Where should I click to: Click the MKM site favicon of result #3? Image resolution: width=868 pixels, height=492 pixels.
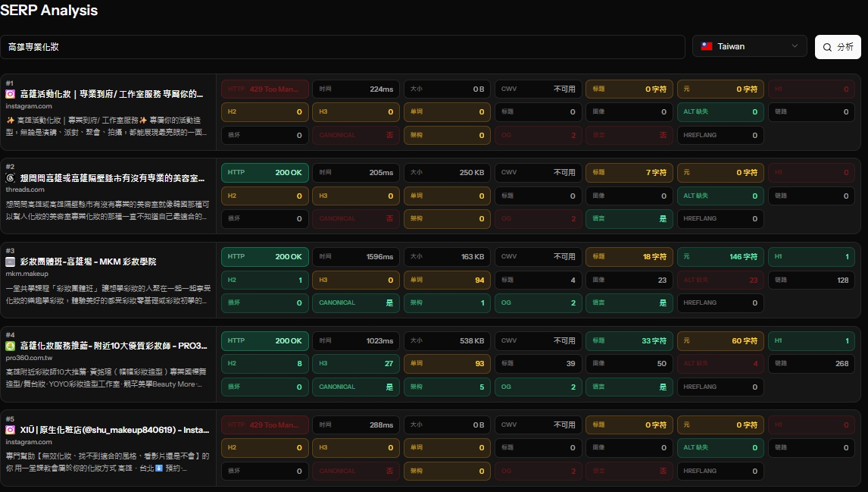click(10, 262)
